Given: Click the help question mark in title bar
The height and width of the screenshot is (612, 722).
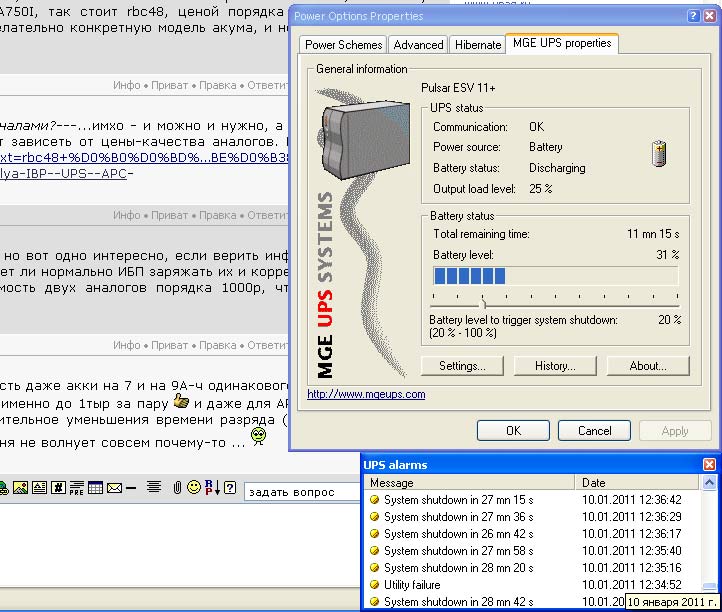Looking at the screenshot, I should 693,16.
